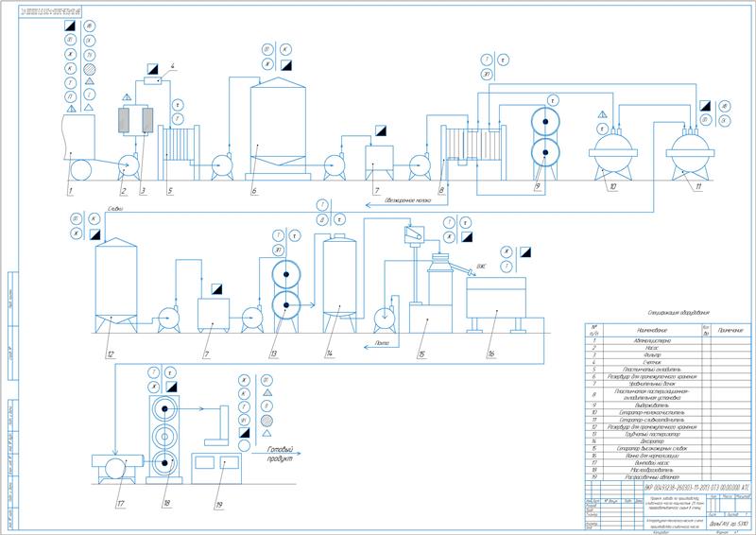This screenshot has width=756, height=535.
Task: Click the twin hatched filter symbol labeled 3
Action: [135, 120]
